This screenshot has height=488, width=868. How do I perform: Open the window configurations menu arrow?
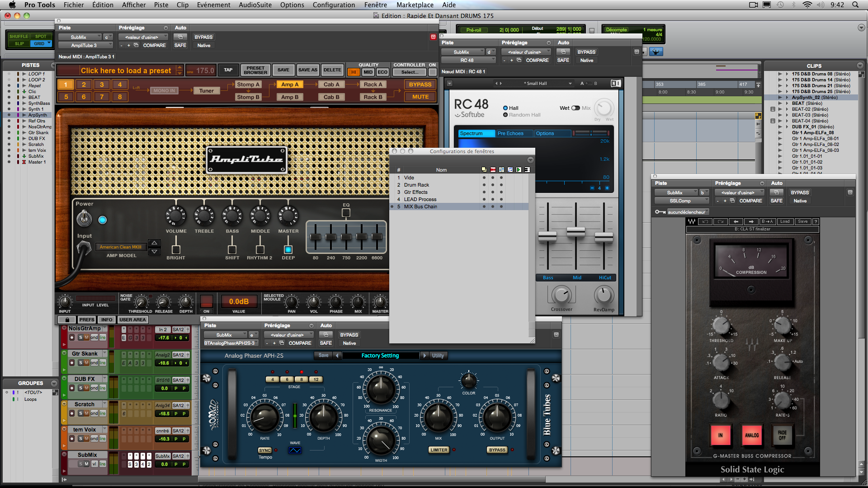click(x=530, y=160)
